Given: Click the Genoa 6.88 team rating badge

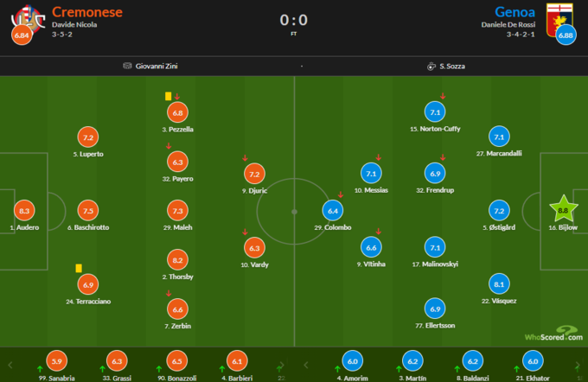Looking at the screenshot, I should click(x=566, y=36).
